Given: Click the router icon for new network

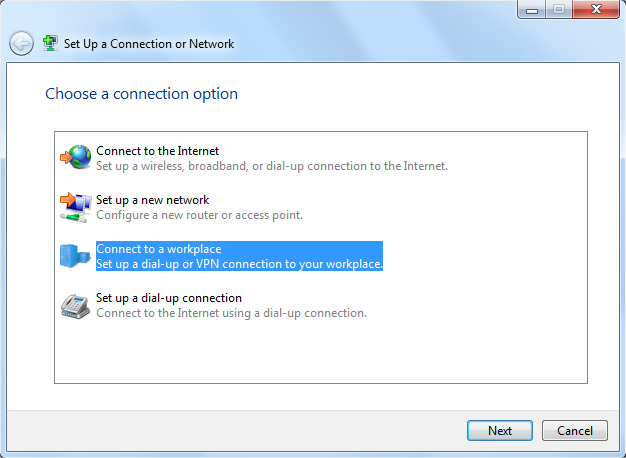Looking at the screenshot, I should coord(76,206).
